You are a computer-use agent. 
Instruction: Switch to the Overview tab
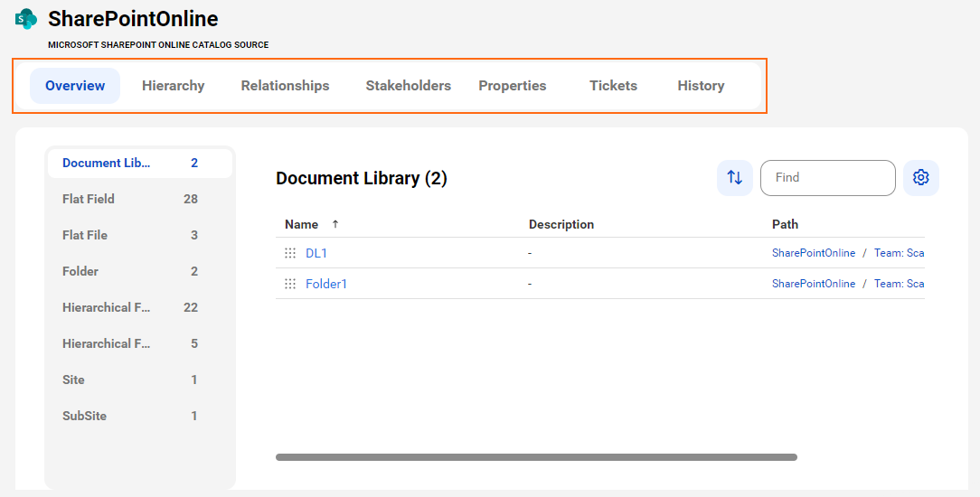(x=75, y=86)
